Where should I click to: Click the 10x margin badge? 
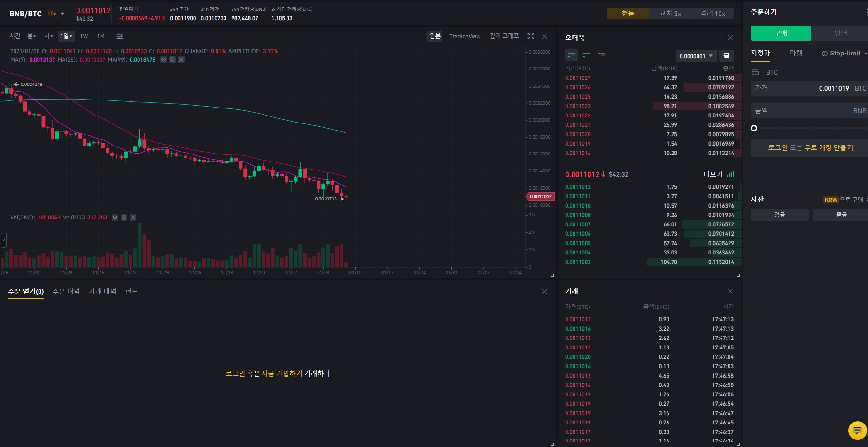[x=52, y=14]
